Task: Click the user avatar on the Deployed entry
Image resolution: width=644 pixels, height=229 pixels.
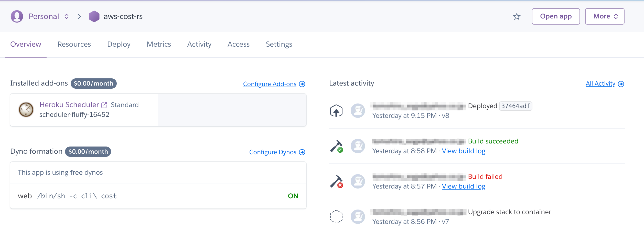Action: click(x=358, y=111)
